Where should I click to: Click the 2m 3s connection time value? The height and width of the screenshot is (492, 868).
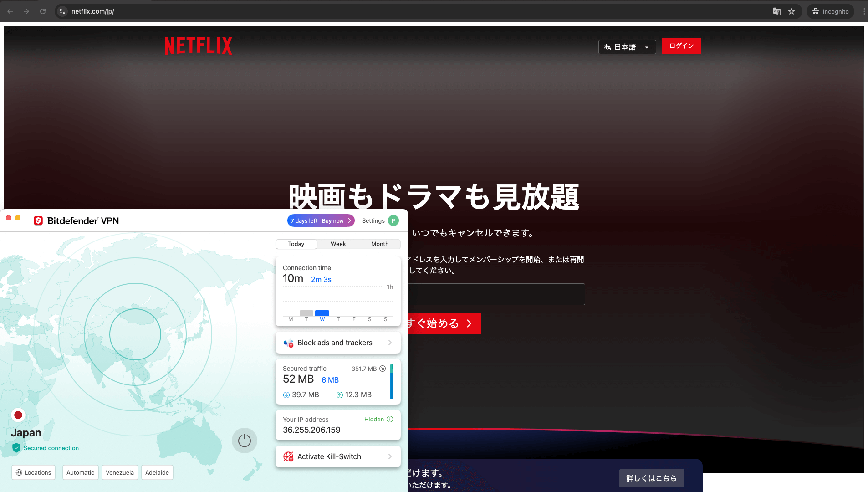(321, 279)
